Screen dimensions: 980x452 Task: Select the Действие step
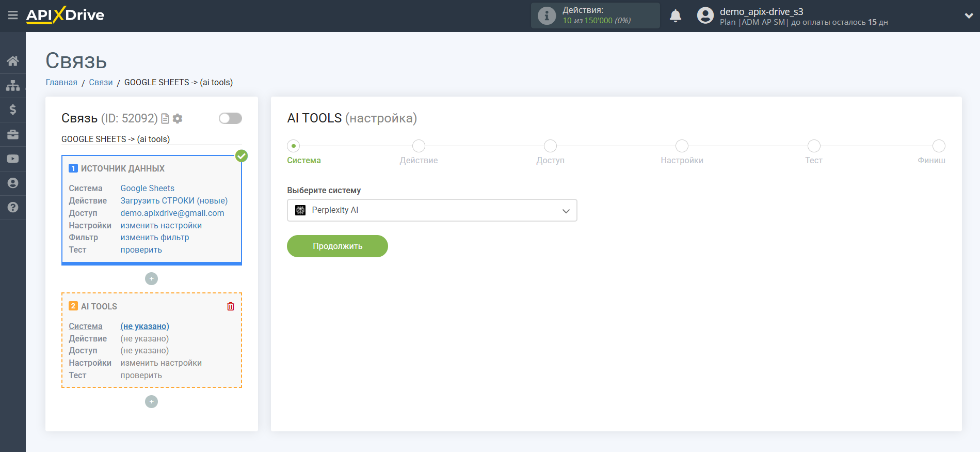419,146
